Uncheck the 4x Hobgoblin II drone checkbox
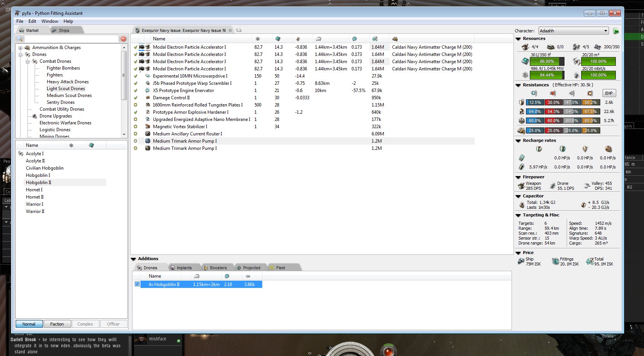This screenshot has width=644, height=356. click(137, 284)
